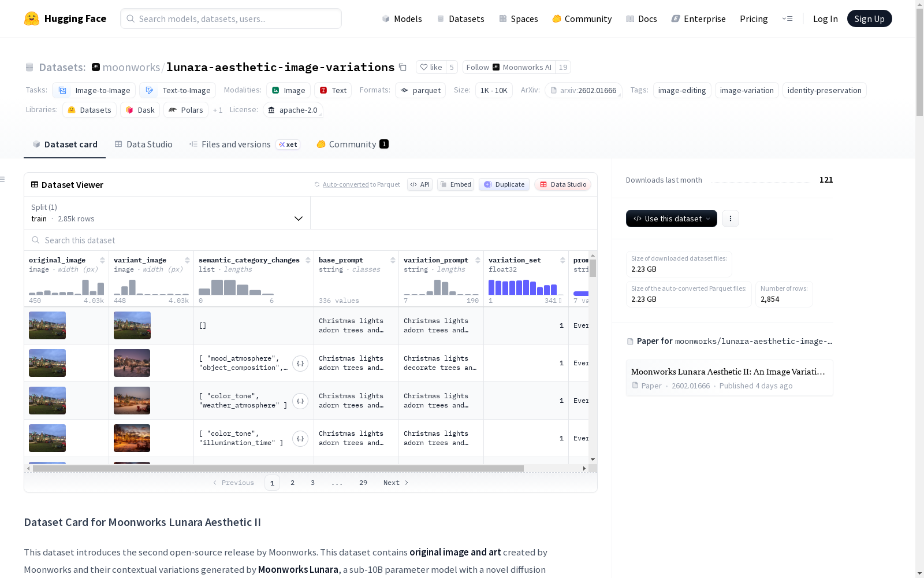The width and height of the screenshot is (924, 578).
Task: Go to page 2 of the dataset viewer
Action: (x=292, y=483)
